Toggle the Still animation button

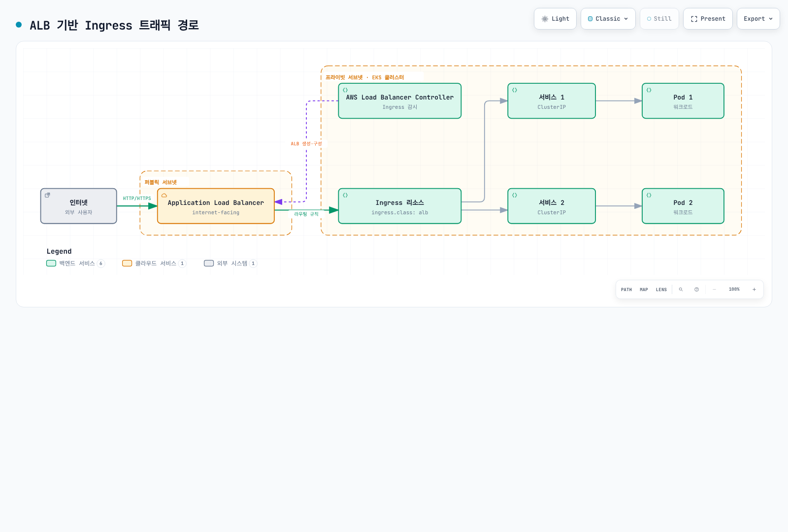point(659,19)
